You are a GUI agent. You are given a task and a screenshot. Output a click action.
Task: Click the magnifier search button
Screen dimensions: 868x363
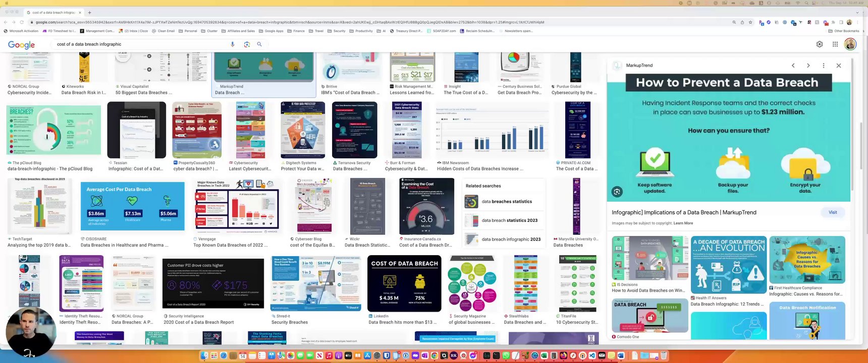[259, 44]
